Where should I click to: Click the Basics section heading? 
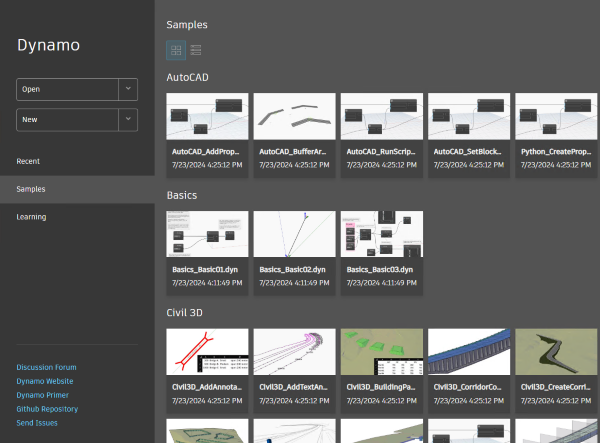click(182, 195)
